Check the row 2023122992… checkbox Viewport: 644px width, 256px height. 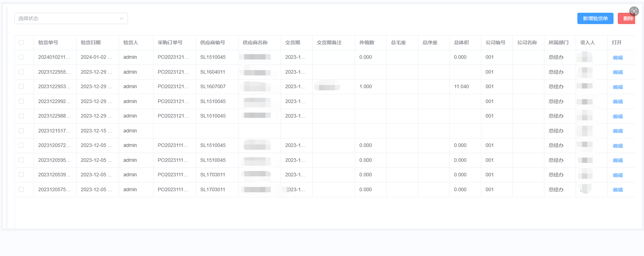click(21, 101)
